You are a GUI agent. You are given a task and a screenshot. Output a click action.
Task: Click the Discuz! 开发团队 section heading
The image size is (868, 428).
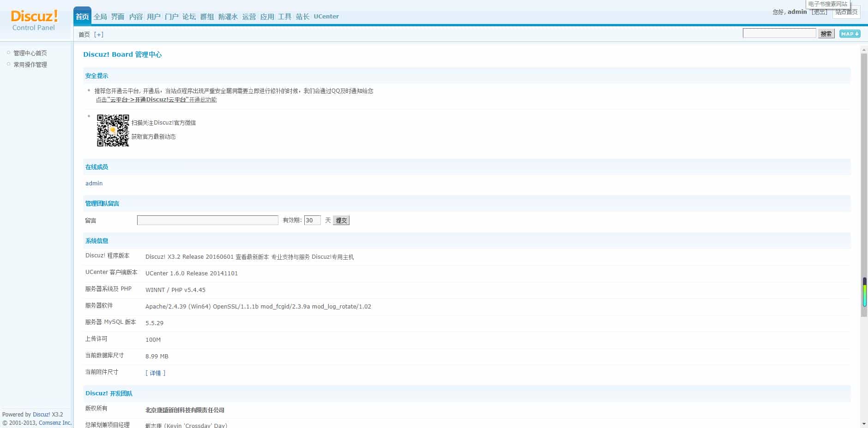pos(109,393)
